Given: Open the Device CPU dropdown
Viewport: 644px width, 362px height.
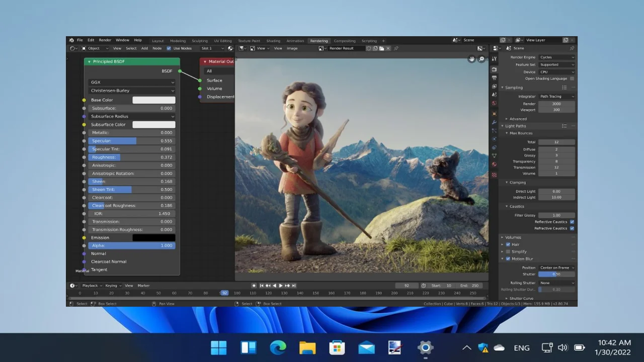Looking at the screenshot, I should coord(556,72).
